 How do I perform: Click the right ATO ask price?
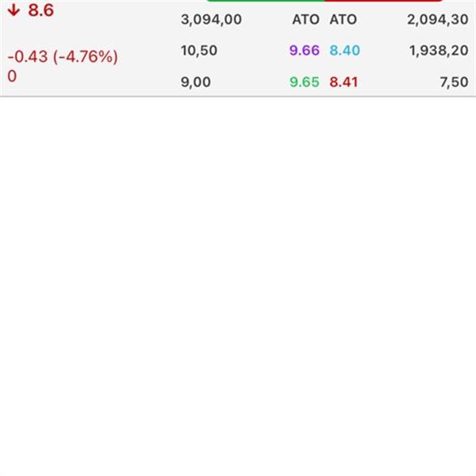pos(343,20)
